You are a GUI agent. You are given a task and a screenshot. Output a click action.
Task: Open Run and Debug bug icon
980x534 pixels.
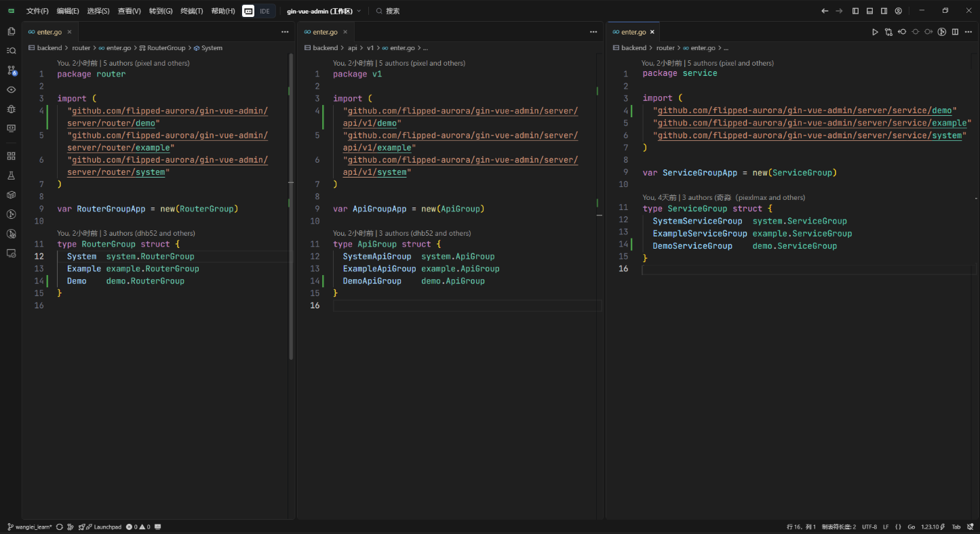pos(11,108)
